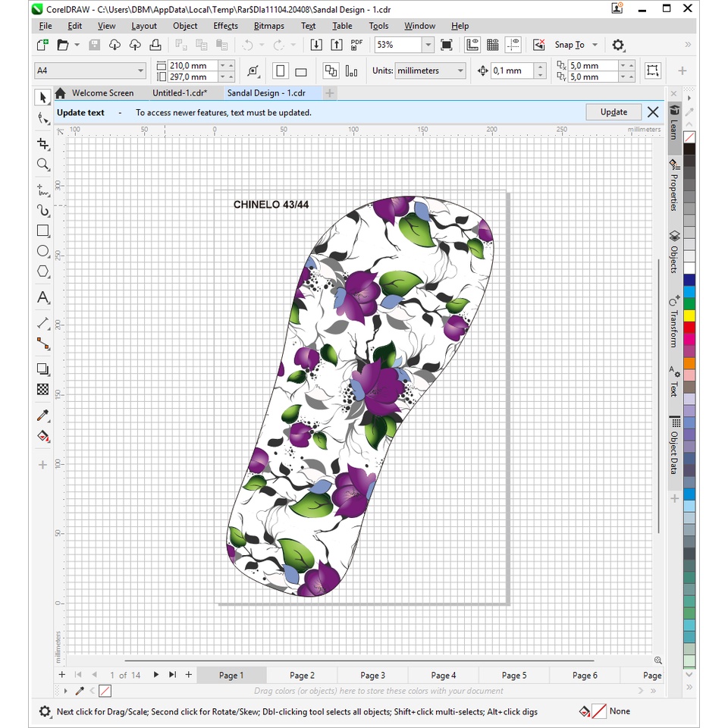The width and height of the screenshot is (728, 728).
Task: Expand the A4 page size dropdown
Action: (140, 71)
